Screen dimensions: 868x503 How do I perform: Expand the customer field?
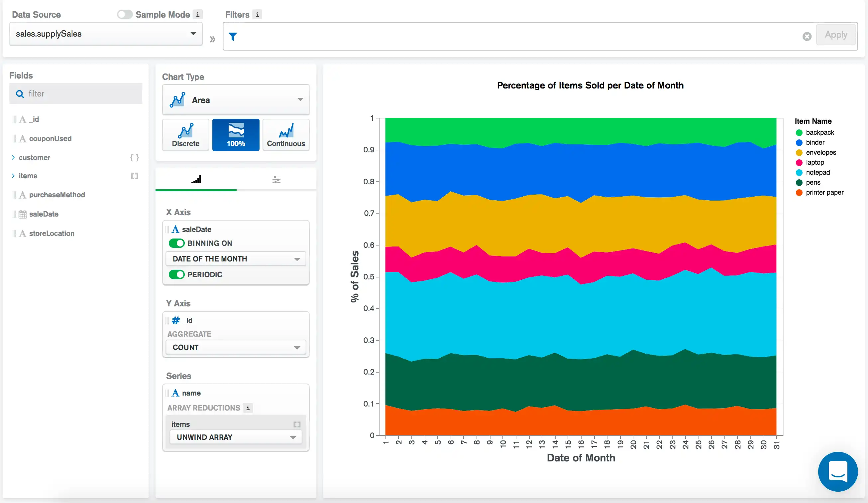(13, 158)
